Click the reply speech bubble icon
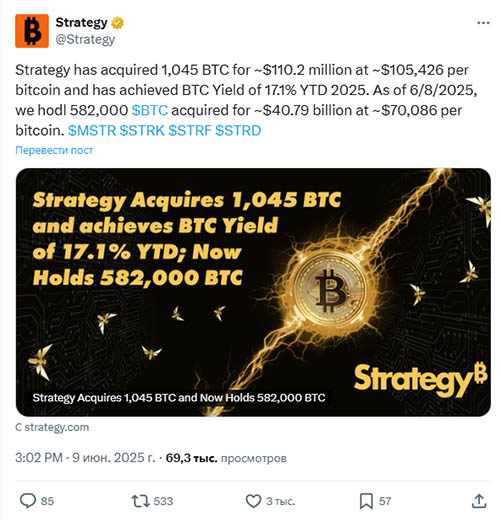The width and height of the screenshot is (500, 520). [28, 501]
